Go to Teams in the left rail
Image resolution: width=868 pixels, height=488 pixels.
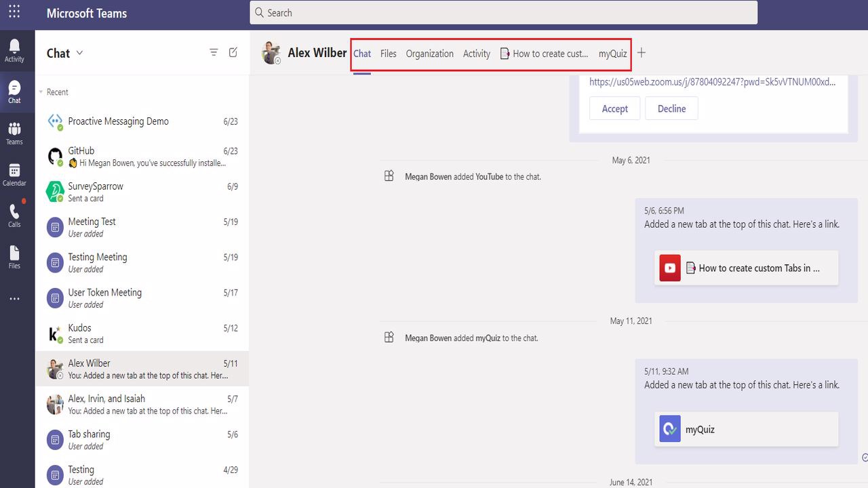[14, 134]
